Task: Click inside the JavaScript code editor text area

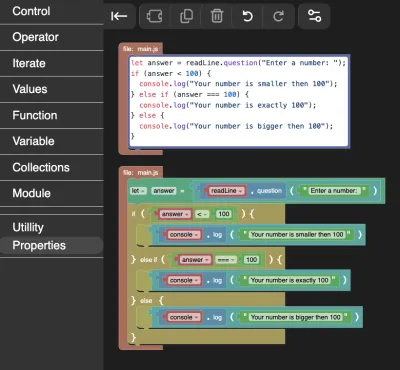Action: point(239,101)
